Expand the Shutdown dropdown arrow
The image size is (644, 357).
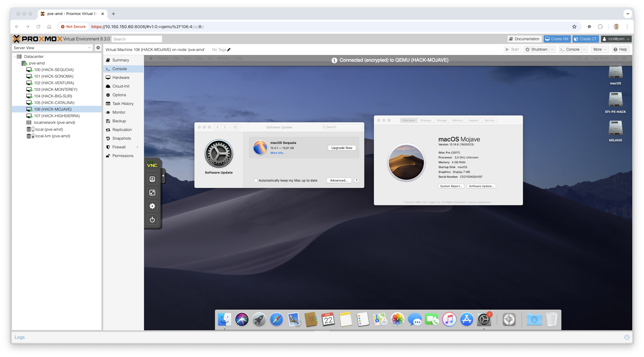tap(552, 49)
